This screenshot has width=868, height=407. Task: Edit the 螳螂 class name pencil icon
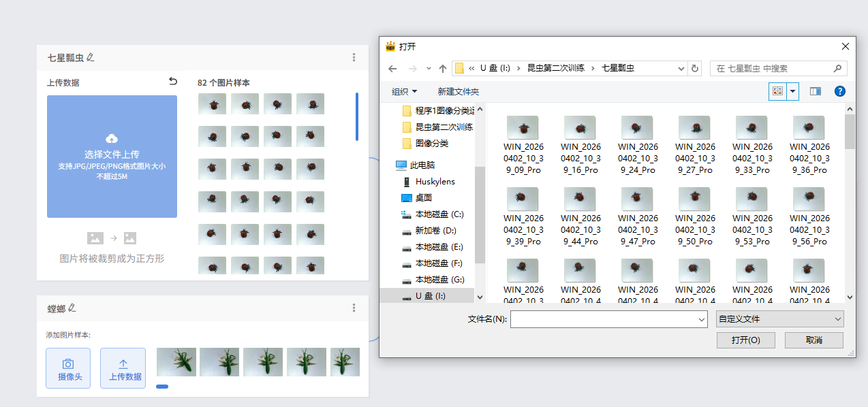click(72, 308)
